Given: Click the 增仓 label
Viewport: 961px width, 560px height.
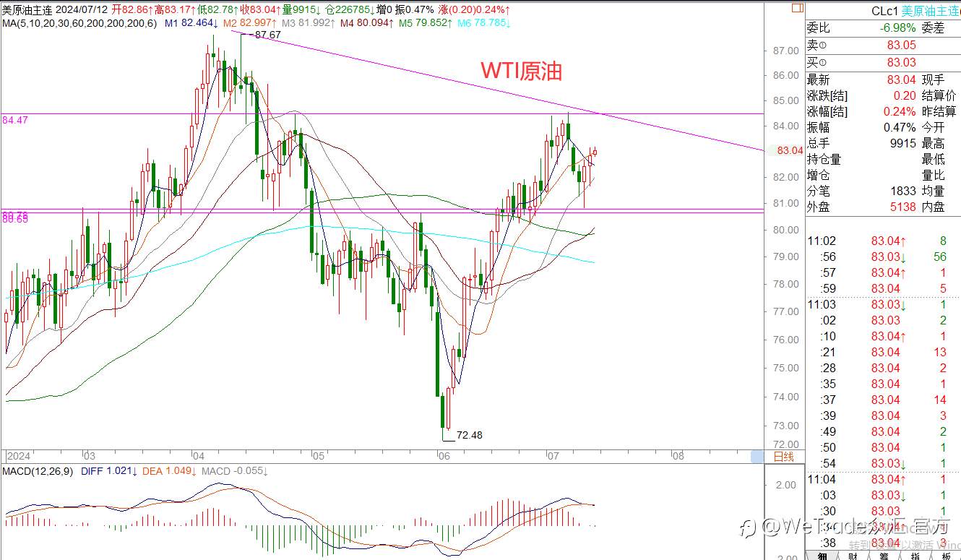Looking at the screenshot, I should pyautogui.click(x=819, y=176).
